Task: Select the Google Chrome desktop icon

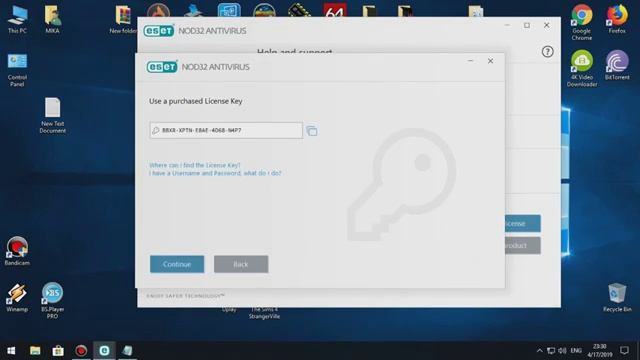Action: (x=582, y=22)
